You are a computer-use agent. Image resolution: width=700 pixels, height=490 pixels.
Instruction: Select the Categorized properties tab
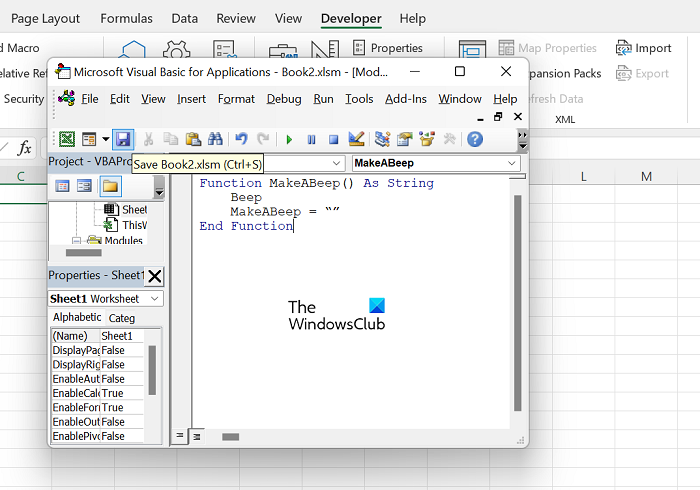[122, 318]
